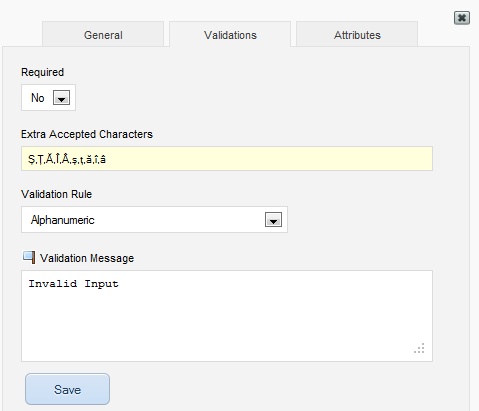Screen dimensions: 479x411
Task: Open the Attributes tab
Action: point(357,35)
